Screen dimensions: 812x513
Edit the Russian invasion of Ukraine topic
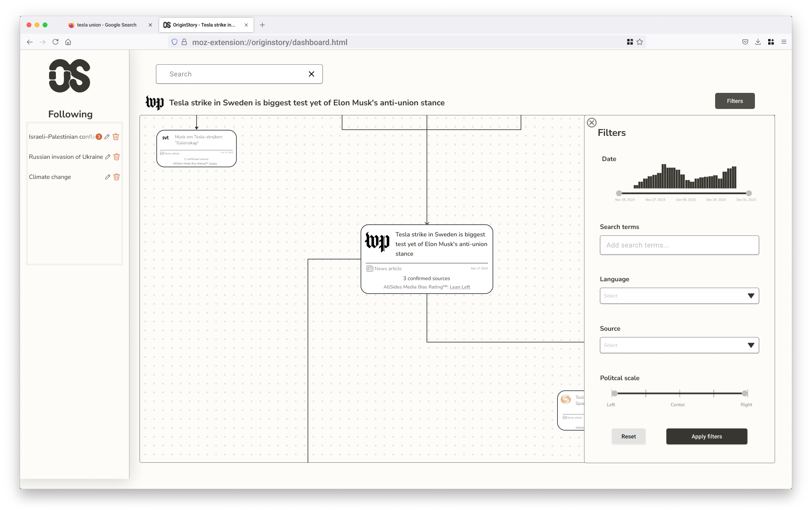108,157
